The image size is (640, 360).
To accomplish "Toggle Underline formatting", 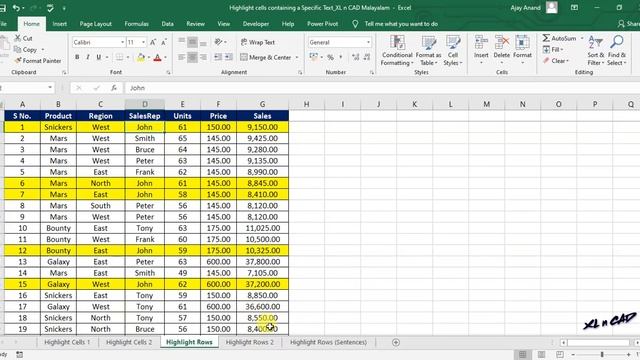I will pos(98,57).
